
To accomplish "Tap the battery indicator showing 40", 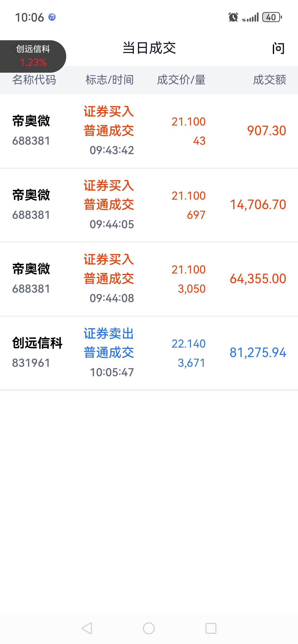I will click(272, 17).
